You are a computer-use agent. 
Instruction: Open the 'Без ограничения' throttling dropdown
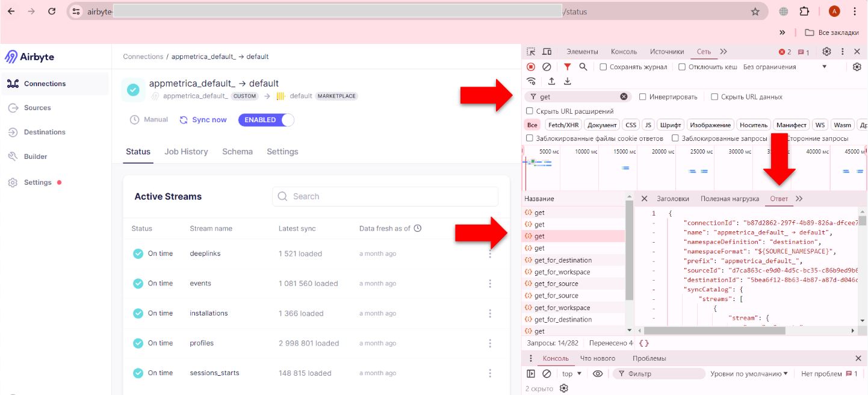tap(785, 67)
